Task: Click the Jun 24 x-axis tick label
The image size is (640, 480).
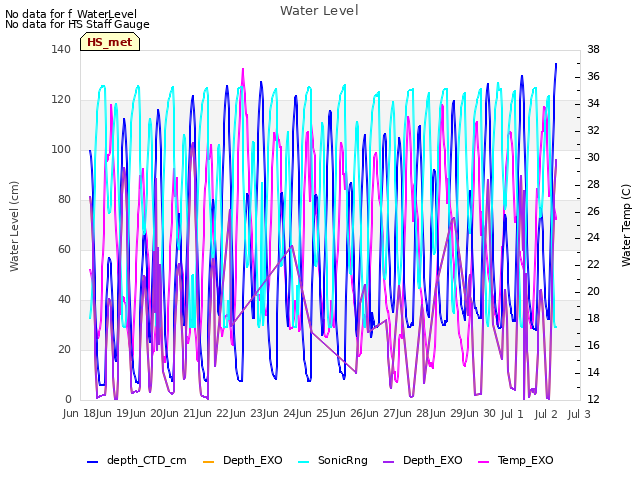Action: (279, 413)
